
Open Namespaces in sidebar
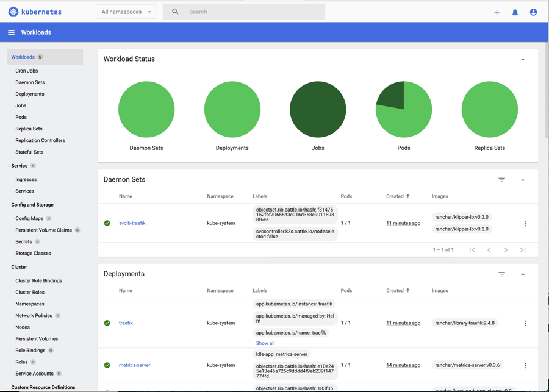tap(30, 304)
